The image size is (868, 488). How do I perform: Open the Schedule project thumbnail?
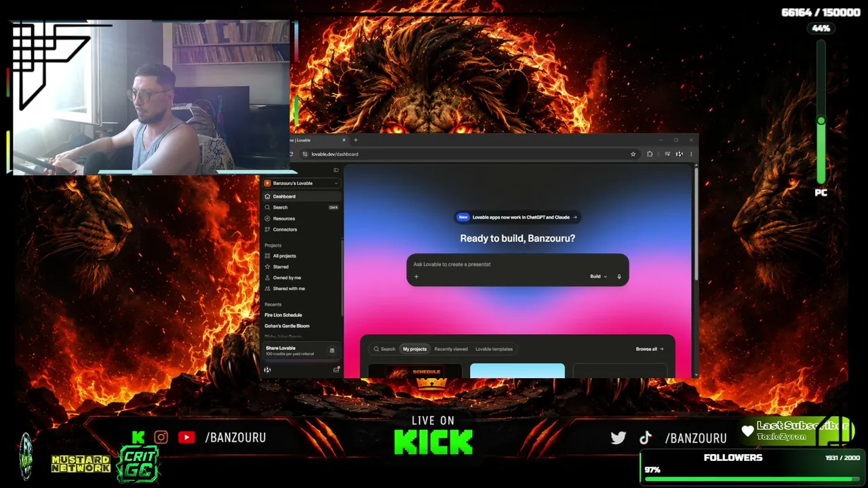click(415, 371)
